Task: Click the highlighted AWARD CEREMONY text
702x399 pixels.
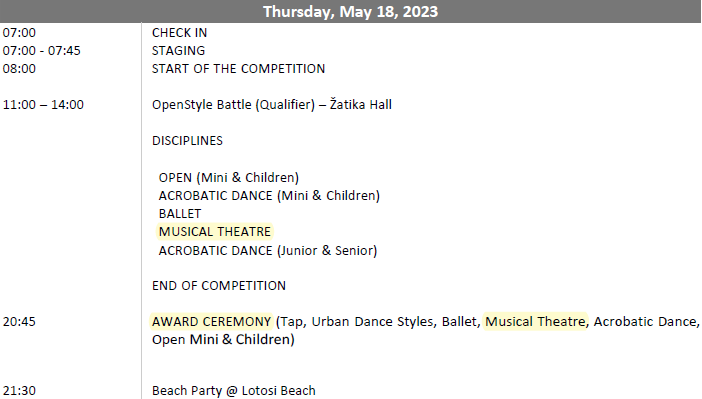Action: 211,322
